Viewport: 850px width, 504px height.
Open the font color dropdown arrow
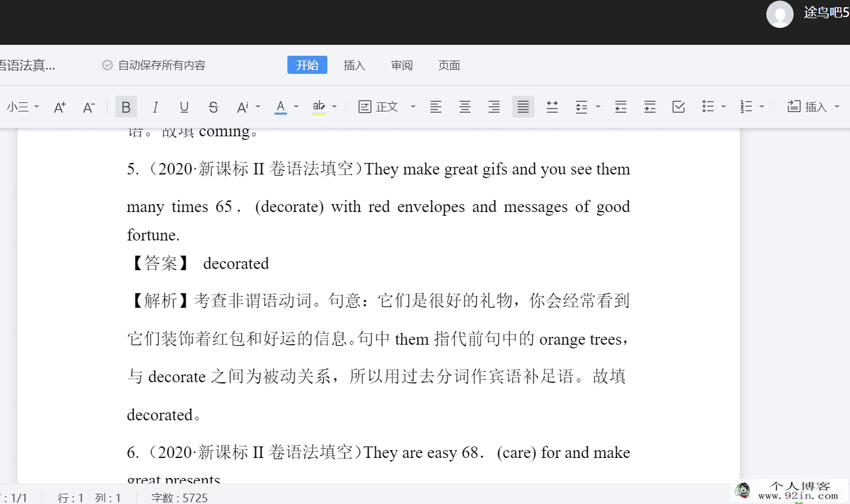[296, 107]
